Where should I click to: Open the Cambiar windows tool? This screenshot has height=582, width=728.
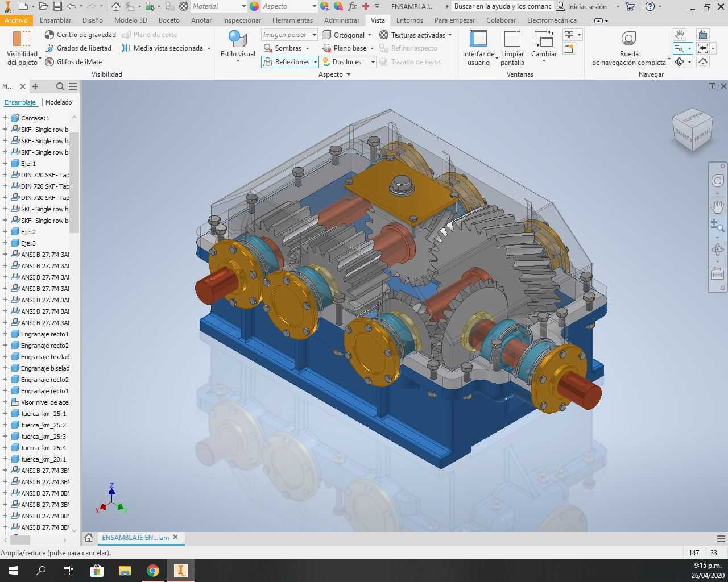(x=544, y=47)
